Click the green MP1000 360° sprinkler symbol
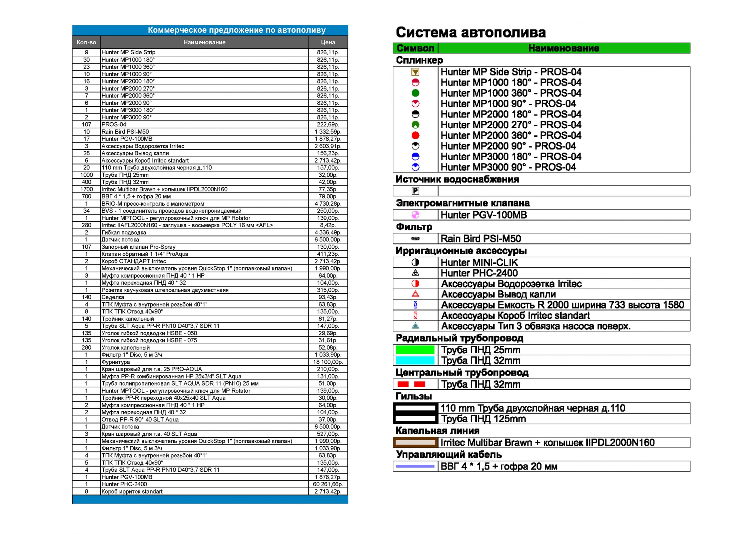This screenshot has height=534, width=756. [415, 93]
